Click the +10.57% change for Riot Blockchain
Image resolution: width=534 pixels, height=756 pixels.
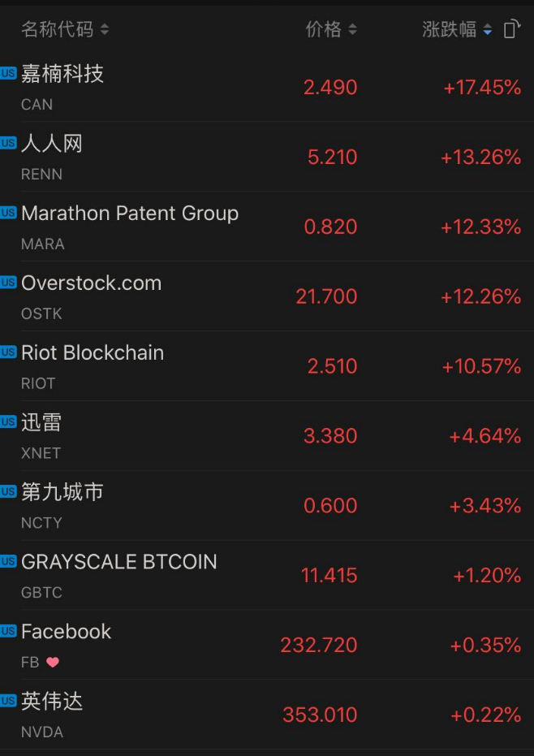[481, 367]
